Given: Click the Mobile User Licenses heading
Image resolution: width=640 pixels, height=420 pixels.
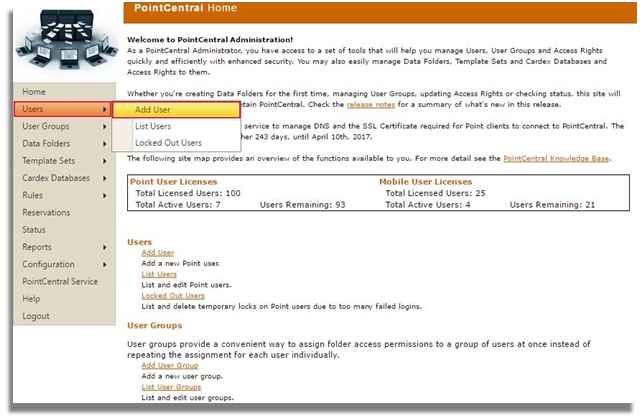Looking at the screenshot, I should click(x=425, y=182).
